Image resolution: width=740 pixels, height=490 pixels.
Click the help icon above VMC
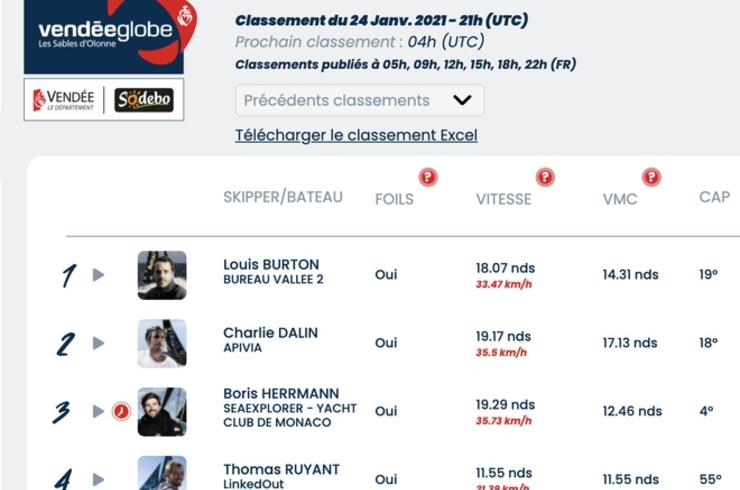651,178
